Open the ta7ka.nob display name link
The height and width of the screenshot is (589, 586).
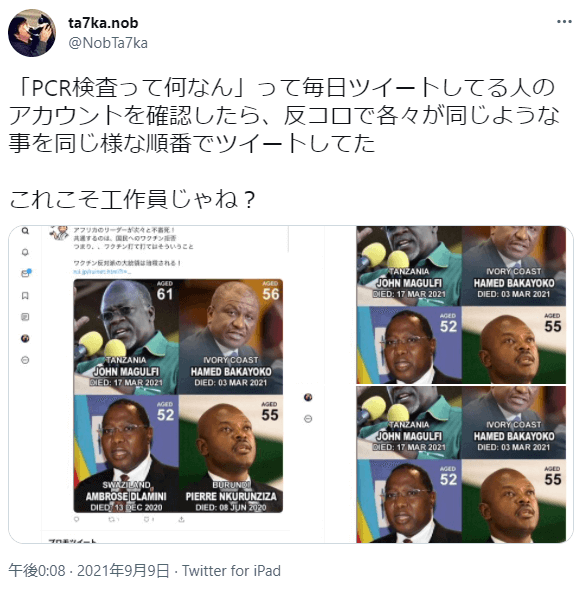[x=103, y=23]
